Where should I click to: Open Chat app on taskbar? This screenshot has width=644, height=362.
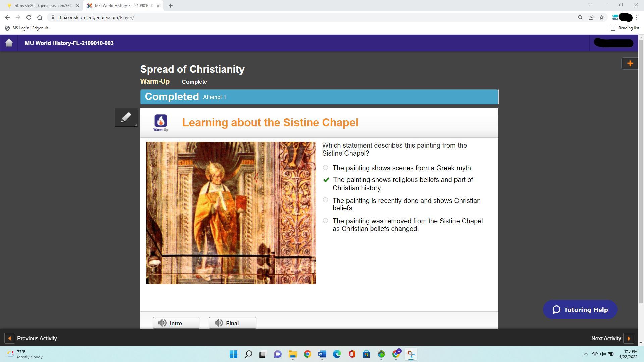pyautogui.click(x=278, y=354)
